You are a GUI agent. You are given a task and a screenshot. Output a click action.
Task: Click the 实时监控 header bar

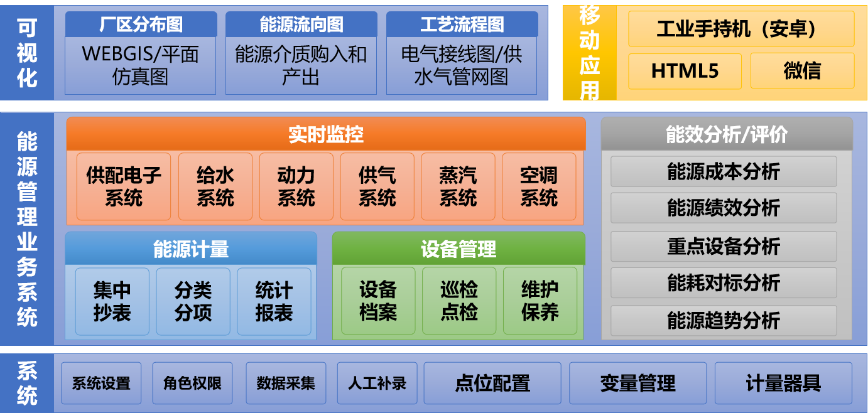coord(326,134)
